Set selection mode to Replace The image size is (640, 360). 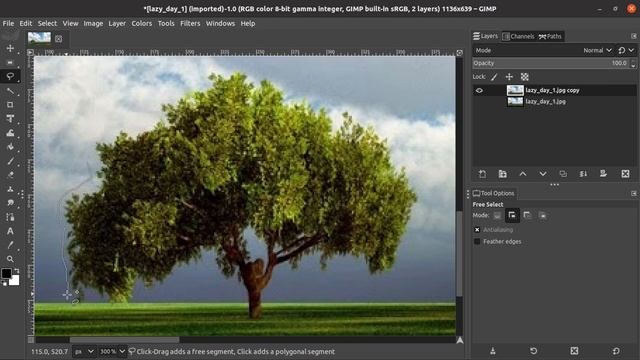[x=497, y=216]
